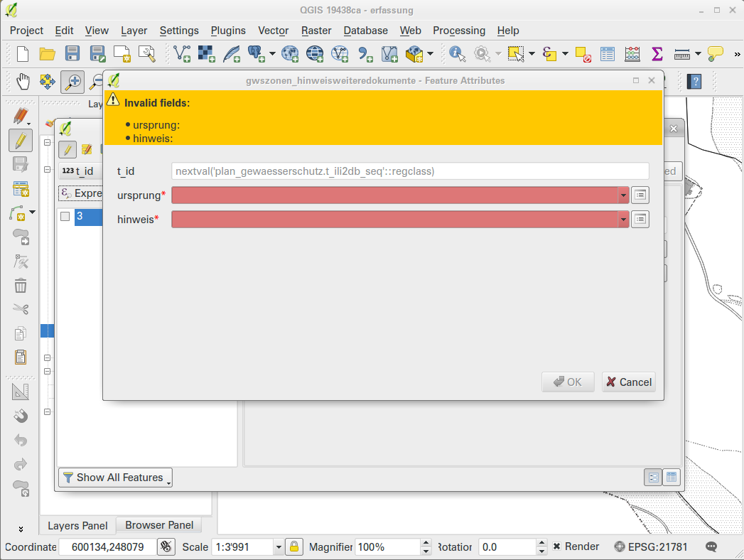Click What's This help icon
Screen dimensions: 744x560
point(695,81)
